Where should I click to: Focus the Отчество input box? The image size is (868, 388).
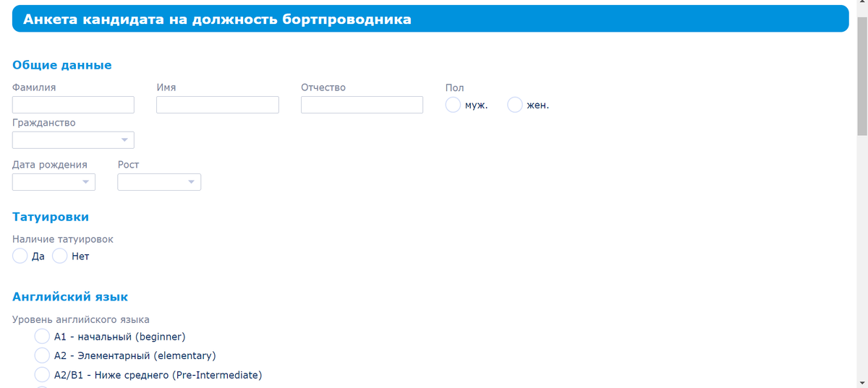(x=362, y=105)
